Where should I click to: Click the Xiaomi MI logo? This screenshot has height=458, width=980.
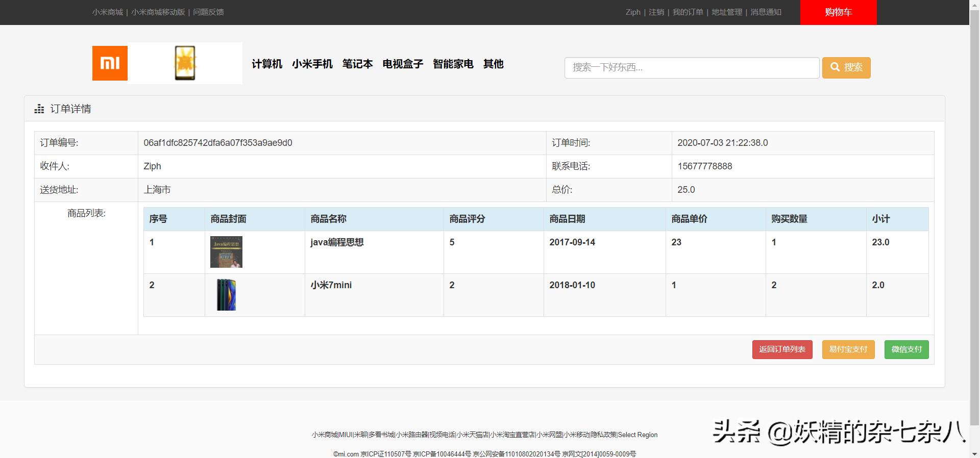[x=110, y=63]
